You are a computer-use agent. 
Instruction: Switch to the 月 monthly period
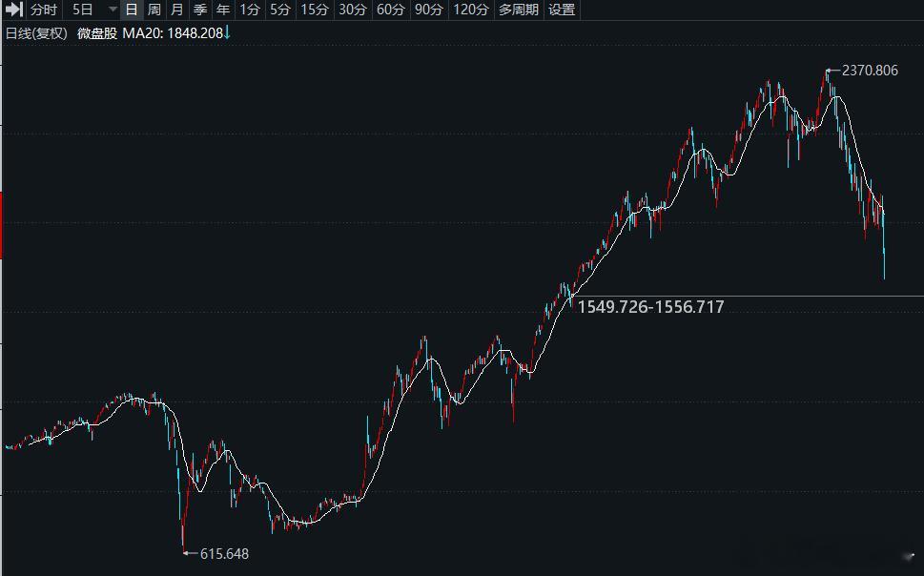[x=176, y=10]
